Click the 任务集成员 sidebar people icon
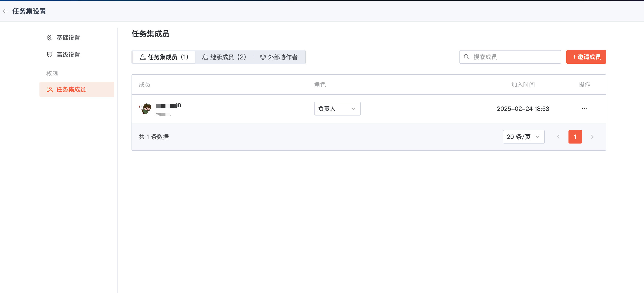This screenshot has height=293, width=644. coord(49,89)
